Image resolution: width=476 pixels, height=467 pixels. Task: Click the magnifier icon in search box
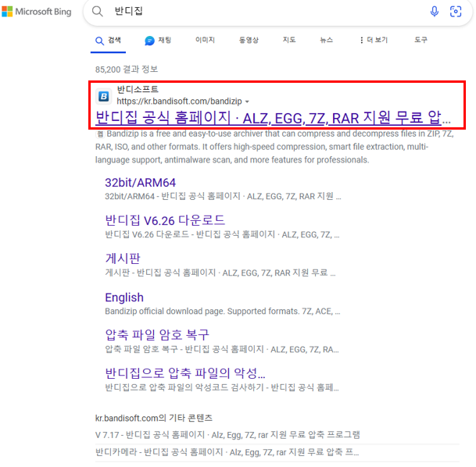pos(98,11)
